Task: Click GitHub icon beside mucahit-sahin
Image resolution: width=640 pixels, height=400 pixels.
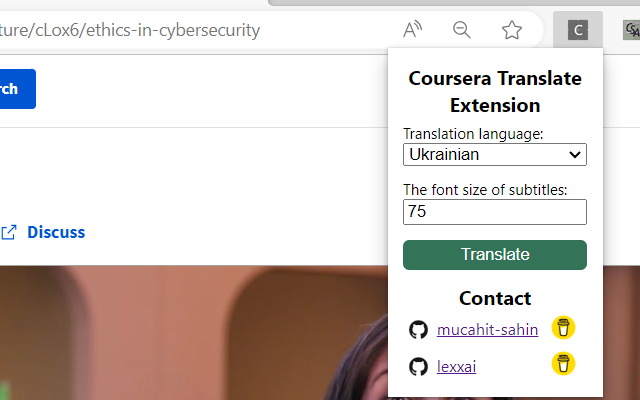Action: click(418, 330)
